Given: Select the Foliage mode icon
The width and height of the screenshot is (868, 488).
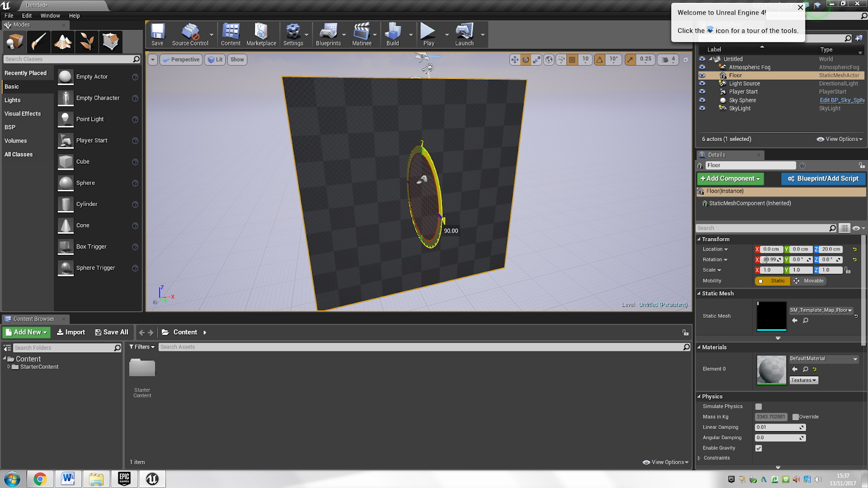Looking at the screenshot, I should [x=87, y=41].
